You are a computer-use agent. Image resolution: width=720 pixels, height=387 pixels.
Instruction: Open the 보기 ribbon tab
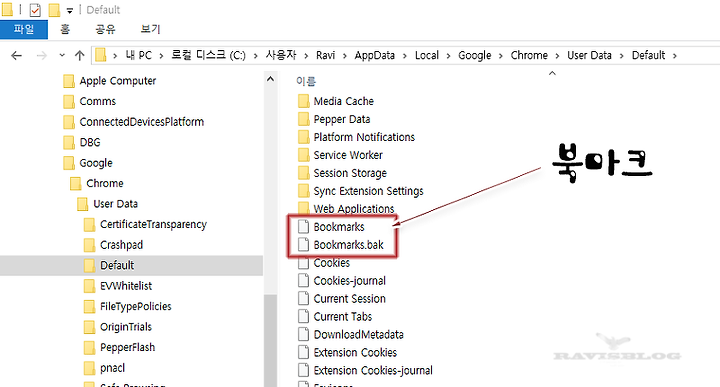150,29
